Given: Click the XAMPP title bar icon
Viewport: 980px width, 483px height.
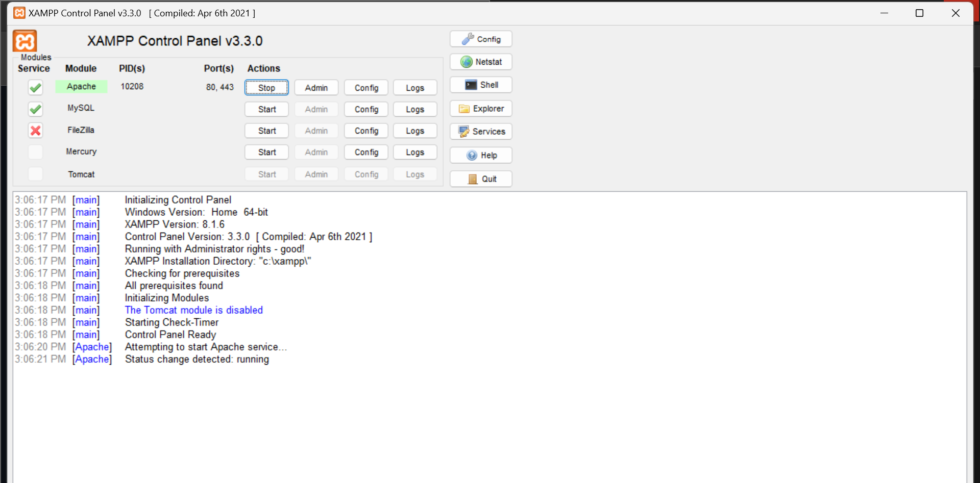Looking at the screenshot, I should (19, 13).
